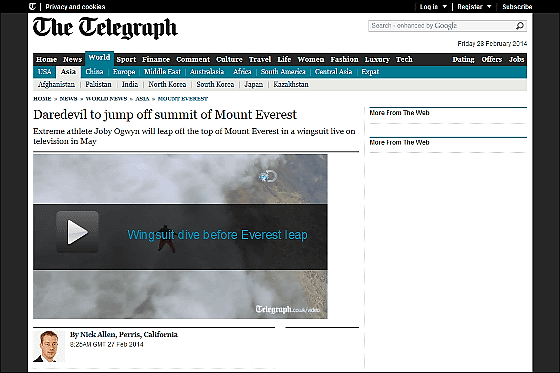560x373 pixels.
Task: Open the Afghanistan country link
Action: point(56,84)
